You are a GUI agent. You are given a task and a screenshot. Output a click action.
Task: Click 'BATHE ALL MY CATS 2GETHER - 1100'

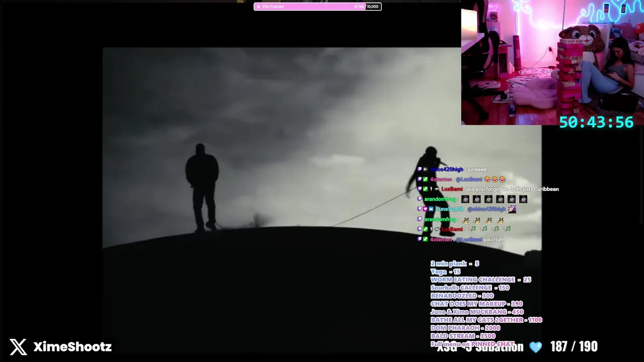pos(486,320)
